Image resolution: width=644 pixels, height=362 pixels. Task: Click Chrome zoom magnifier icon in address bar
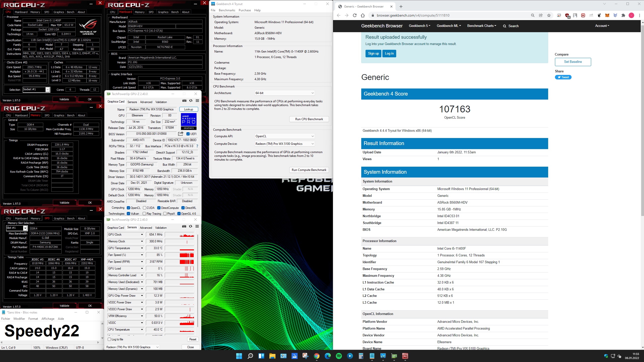533,15
